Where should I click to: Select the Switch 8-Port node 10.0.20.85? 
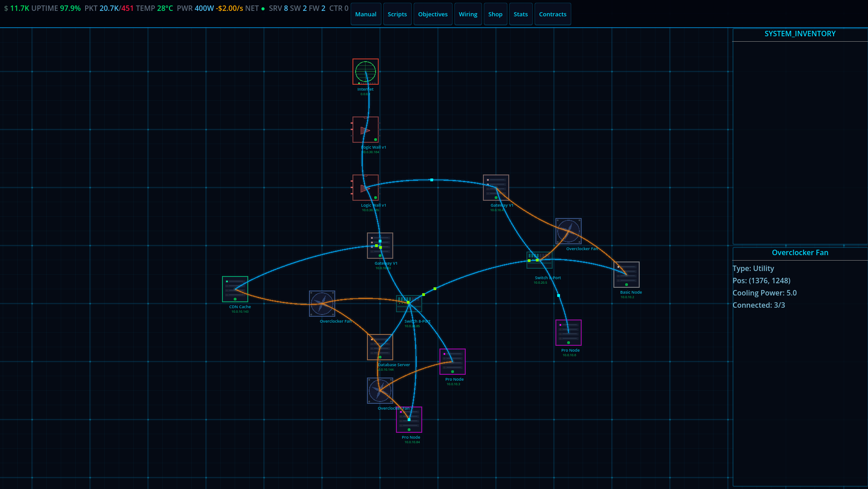(409, 304)
